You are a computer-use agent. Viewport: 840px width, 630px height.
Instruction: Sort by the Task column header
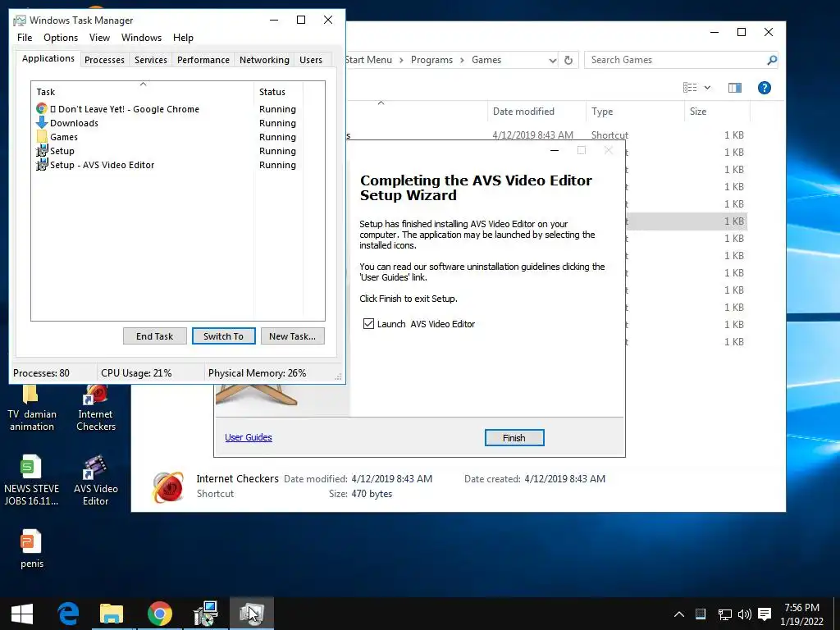(142, 92)
